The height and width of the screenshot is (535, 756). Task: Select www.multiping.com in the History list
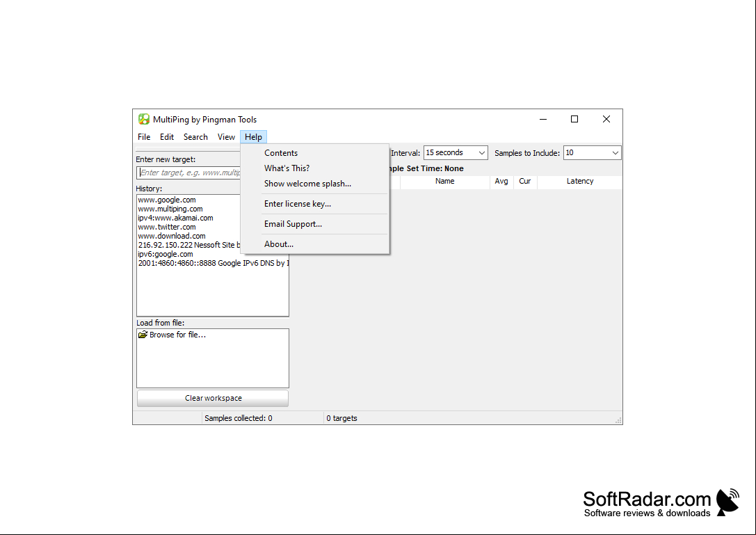[170, 209]
